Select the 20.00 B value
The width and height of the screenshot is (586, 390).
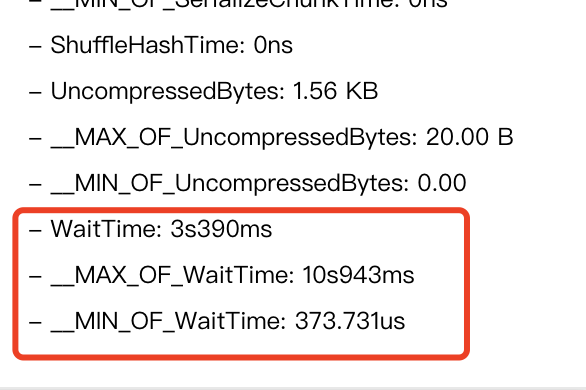[x=469, y=137]
